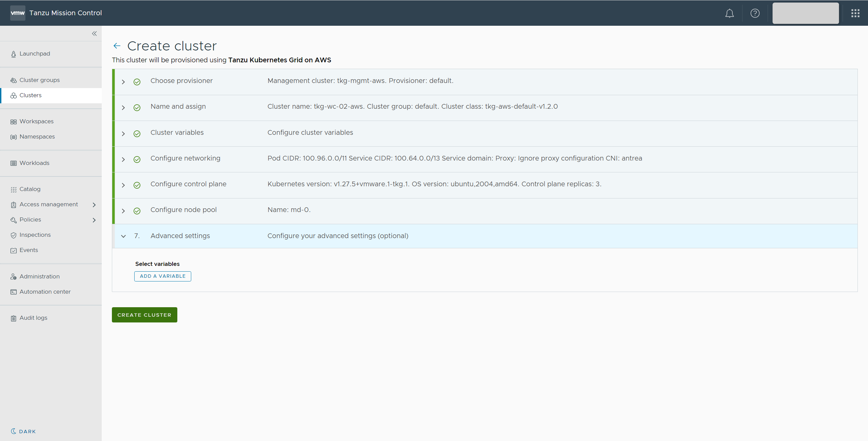The height and width of the screenshot is (441, 868).
Task: Open Cluster groups in sidebar
Action: click(39, 80)
